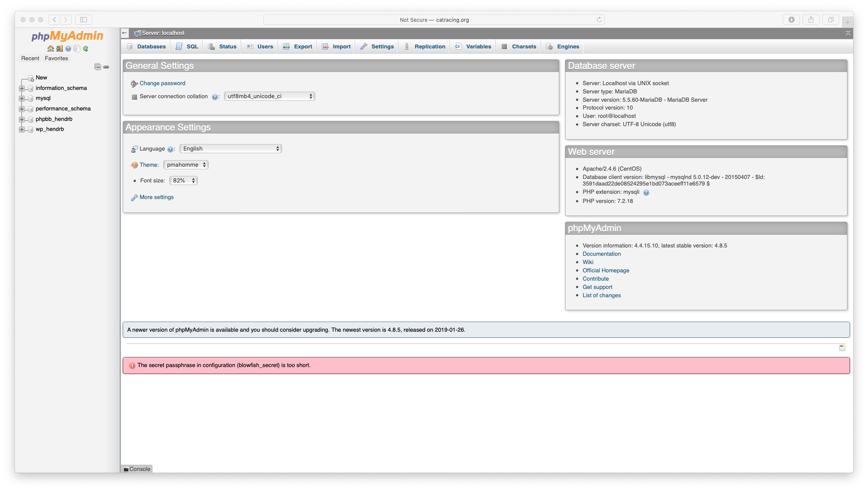Click Safari show all tabs icon
This screenshot has height=491, width=868.
[830, 20]
